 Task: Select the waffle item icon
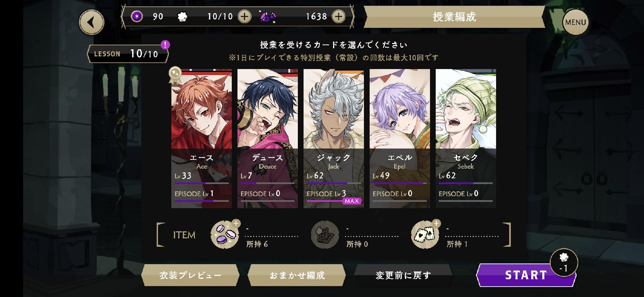click(x=324, y=235)
